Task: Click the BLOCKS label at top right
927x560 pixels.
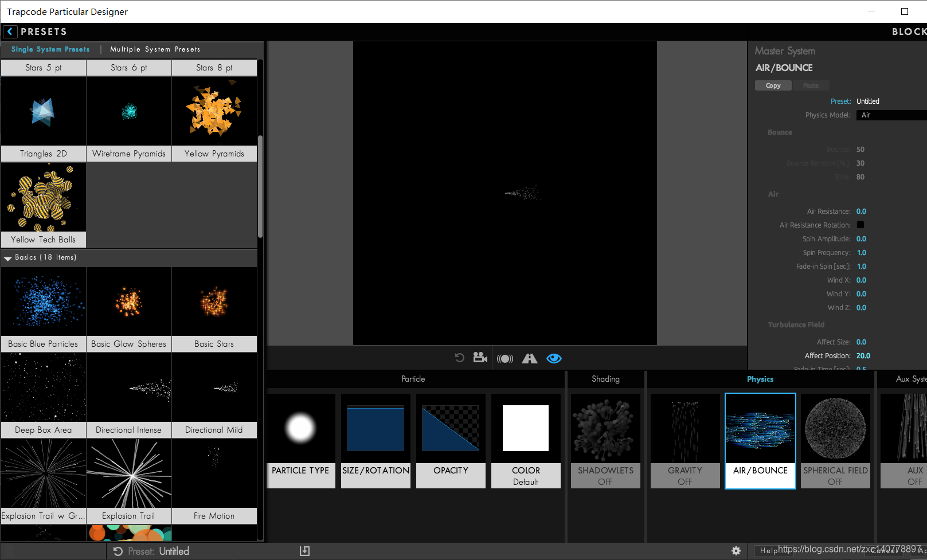Action: coord(909,32)
